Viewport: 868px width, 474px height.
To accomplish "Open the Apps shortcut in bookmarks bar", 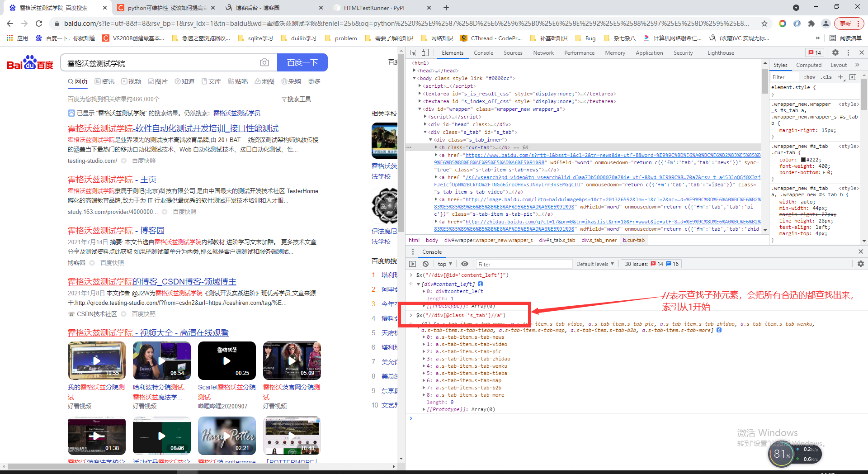I will (17, 38).
